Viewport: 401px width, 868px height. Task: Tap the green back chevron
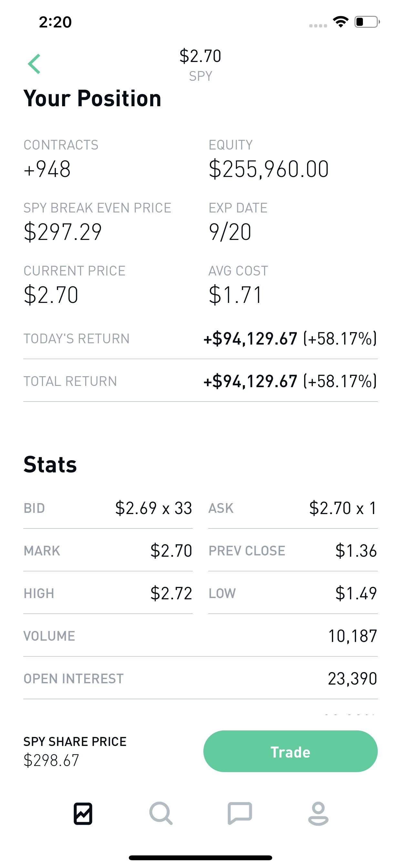pos(34,64)
